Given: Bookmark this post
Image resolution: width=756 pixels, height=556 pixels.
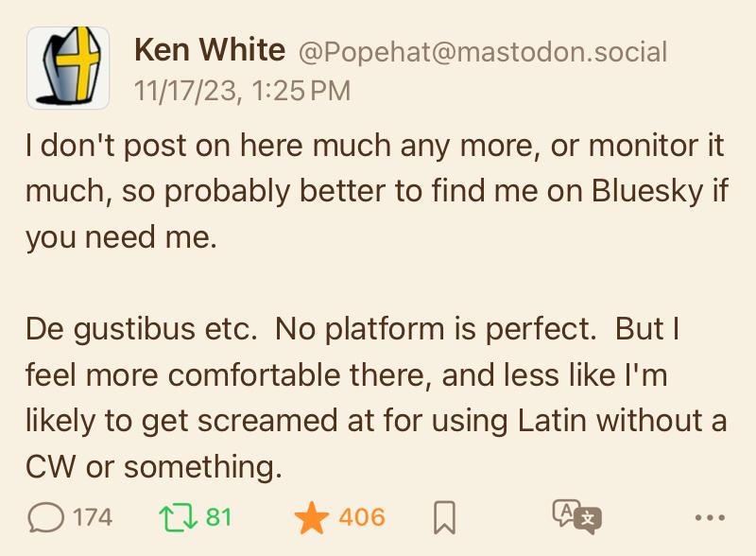Looking at the screenshot, I should [444, 517].
